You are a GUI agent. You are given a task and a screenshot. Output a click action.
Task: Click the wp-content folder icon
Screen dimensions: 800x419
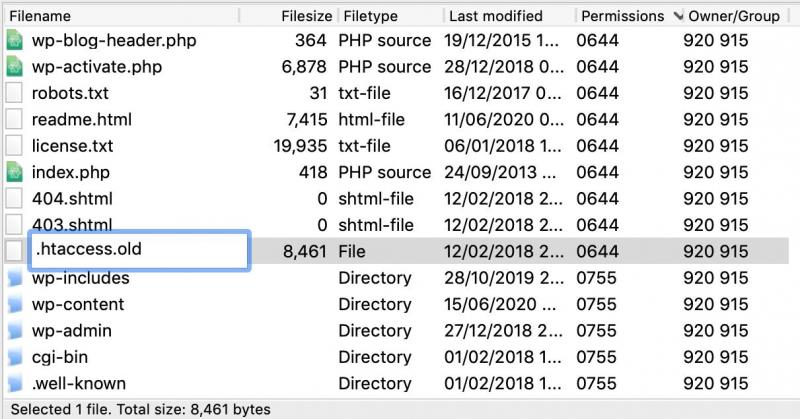(14, 304)
